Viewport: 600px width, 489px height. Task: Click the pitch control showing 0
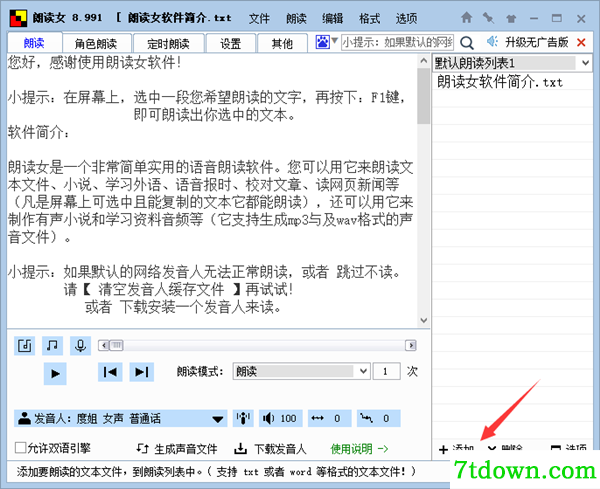click(378, 419)
